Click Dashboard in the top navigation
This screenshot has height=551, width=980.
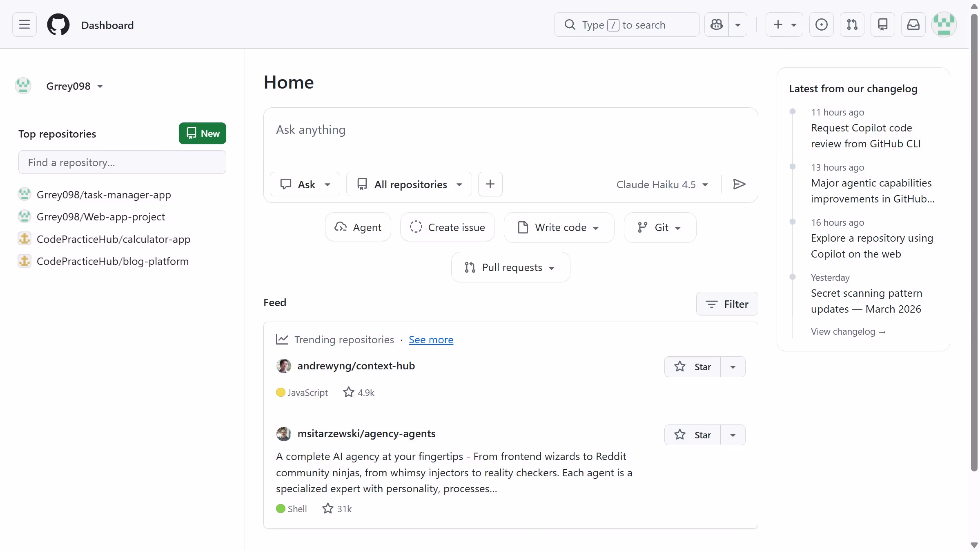[x=107, y=25]
